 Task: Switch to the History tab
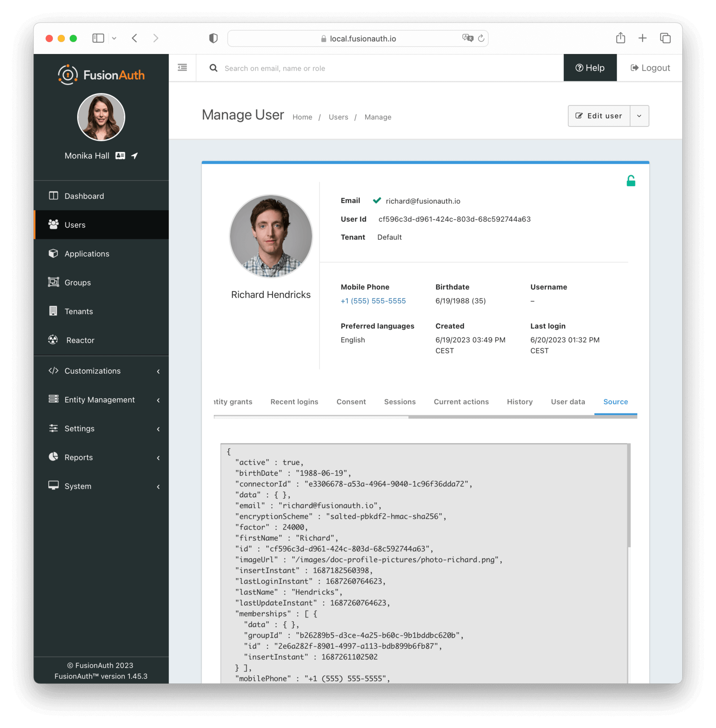[520, 402]
